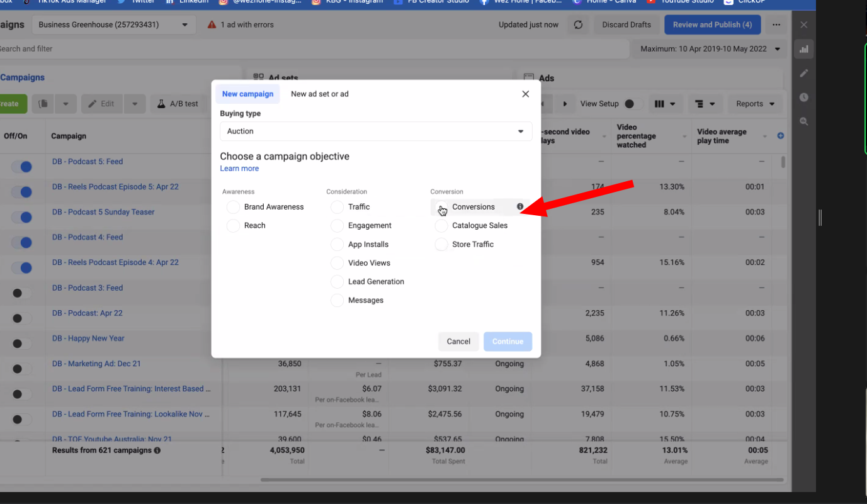Select the Brand Awareness radio button
867x504 pixels.
tap(234, 207)
